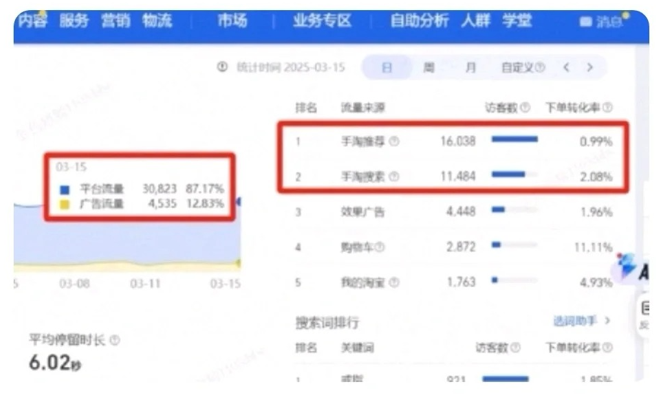Image resolution: width=656 pixels, height=398 pixels.
Task: Click the 03-08 axis date label
Action: pyautogui.click(x=74, y=284)
